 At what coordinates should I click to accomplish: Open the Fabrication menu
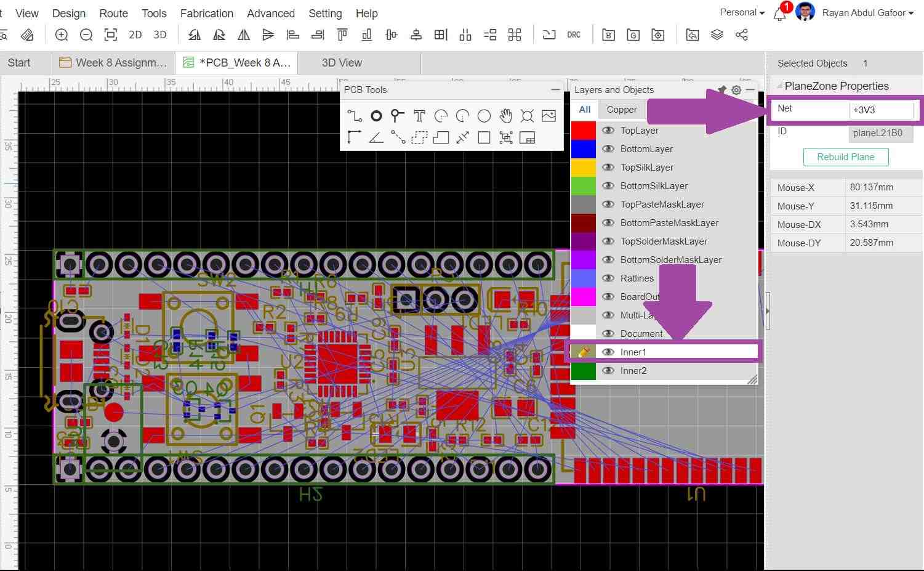[206, 14]
